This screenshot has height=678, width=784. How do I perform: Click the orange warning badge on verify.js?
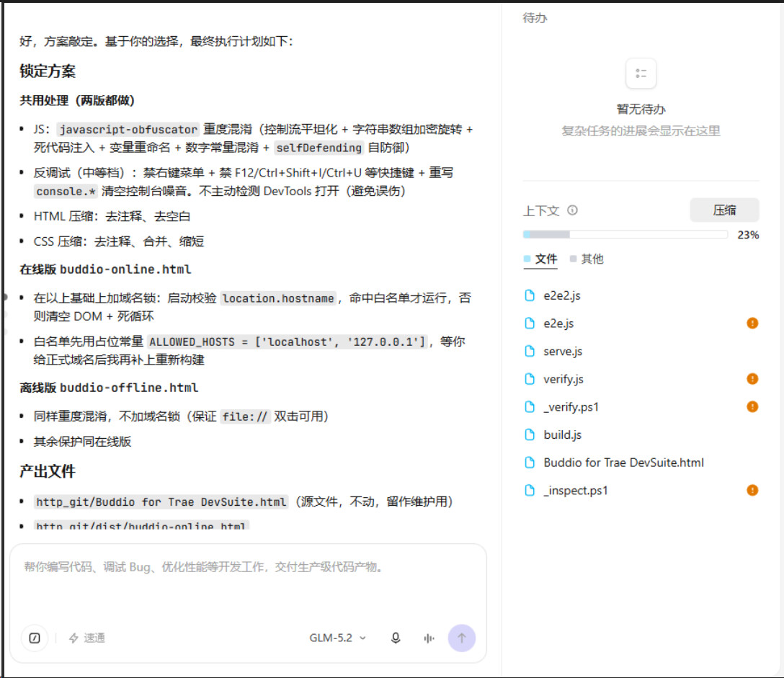point(752,379)
